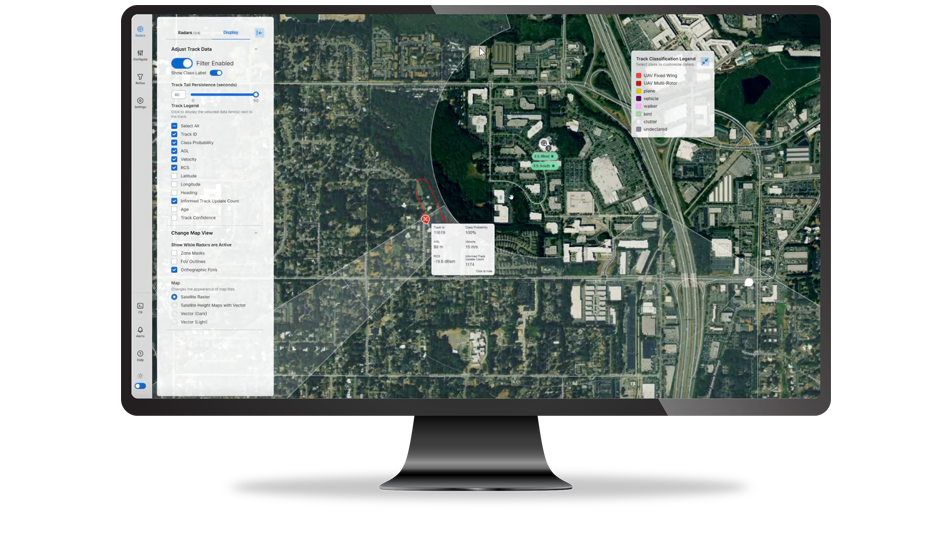This screenshot has width=950, height=534.
Task: Open the Configure sidebar icon
Action: click(x=140, y=55)
